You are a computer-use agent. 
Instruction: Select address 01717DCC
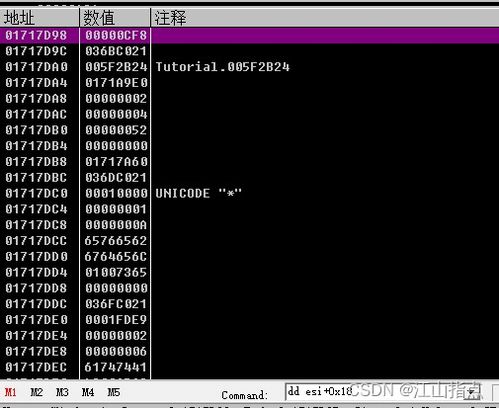(36, 241)
